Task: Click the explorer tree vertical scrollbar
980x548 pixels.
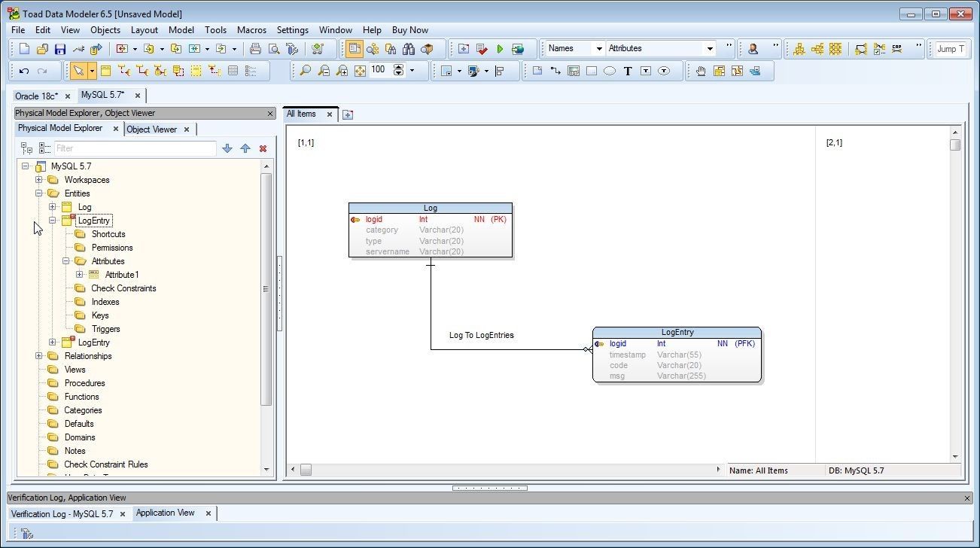Action: pyautogui.click(x=266, y=288)
